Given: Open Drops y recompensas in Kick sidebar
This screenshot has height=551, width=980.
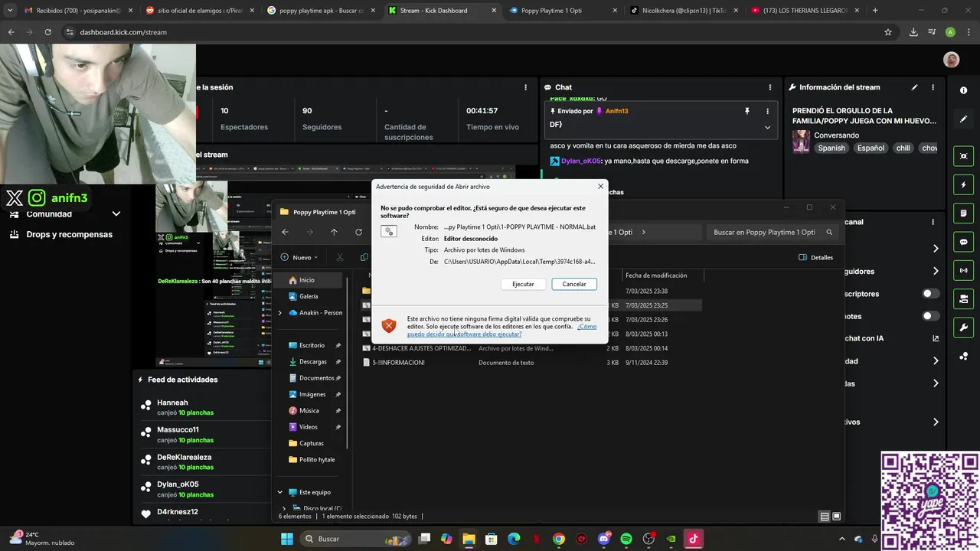Looking at the screenshot, I should [x=61, y=234].
